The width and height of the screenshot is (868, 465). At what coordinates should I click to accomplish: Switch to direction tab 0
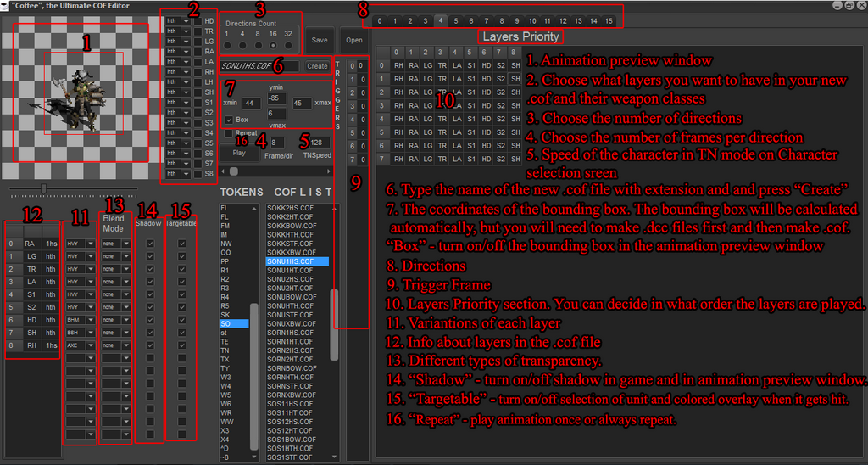380,21
